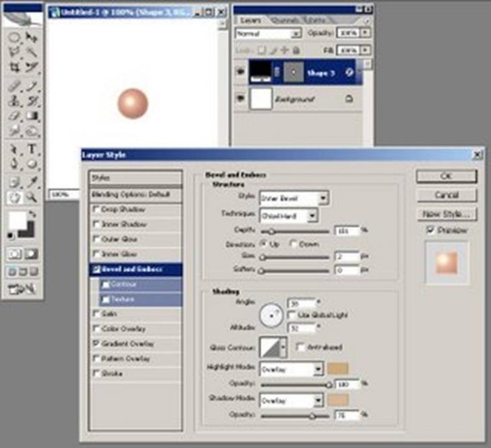The width and height of the screenshot is (491, 448).
Task: Select the Slice tool
Action: click(x=31, y=67)
